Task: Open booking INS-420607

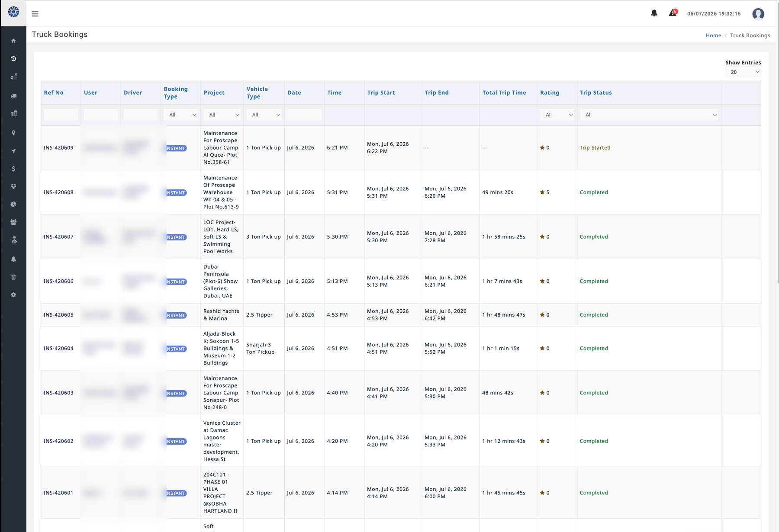Action: (x=58, y=237)
